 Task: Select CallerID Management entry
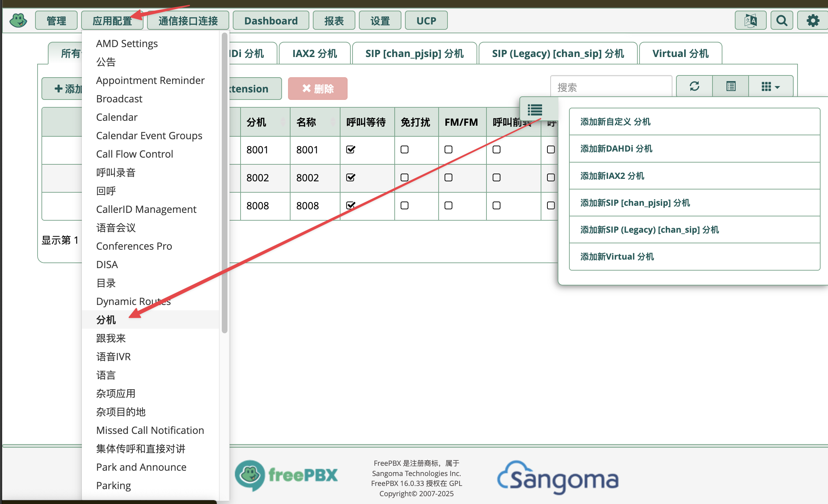[x=151, y=209]
